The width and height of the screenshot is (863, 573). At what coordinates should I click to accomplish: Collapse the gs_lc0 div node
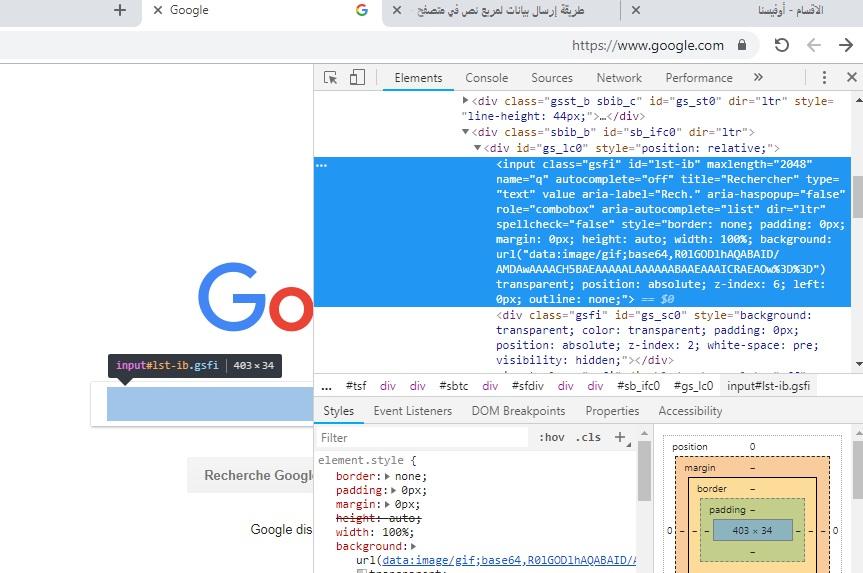pos(477,148)
